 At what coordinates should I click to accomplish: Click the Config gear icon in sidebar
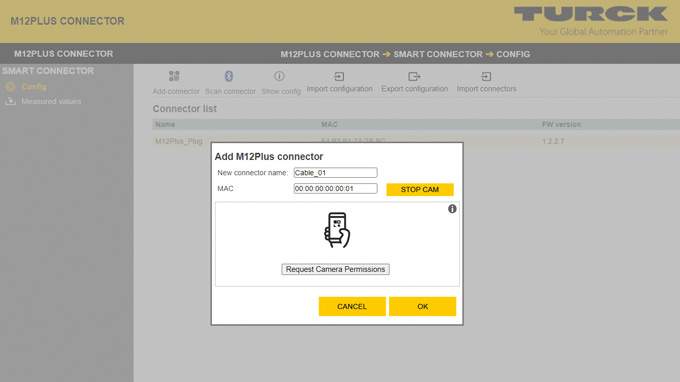click(x=10, y=87)
